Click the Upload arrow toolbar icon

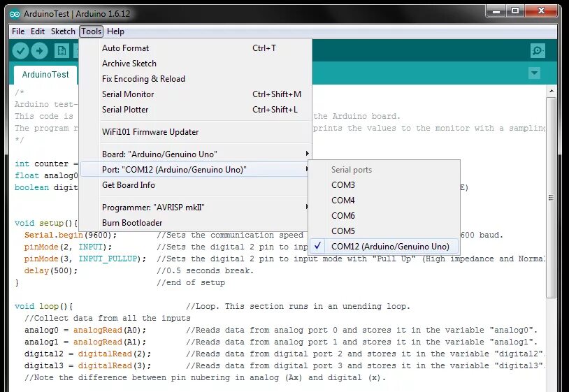click(40, 50)
